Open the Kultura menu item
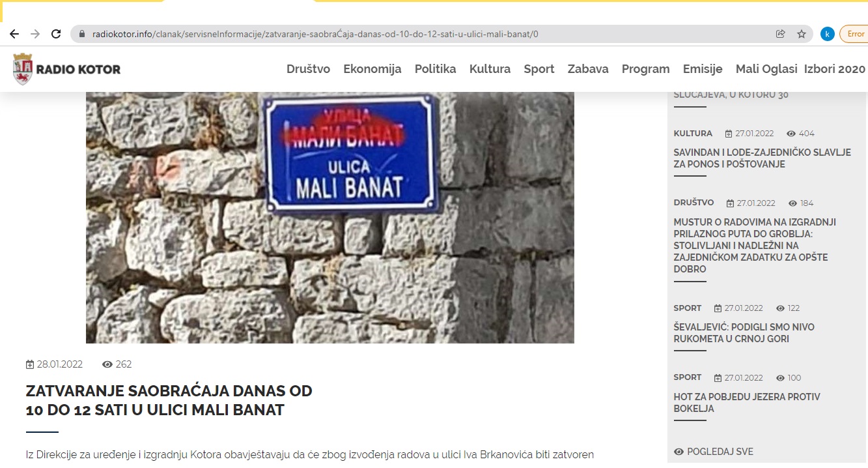This screenshot has height=468, width=868. pyautogui.click(x=490, y=69)
